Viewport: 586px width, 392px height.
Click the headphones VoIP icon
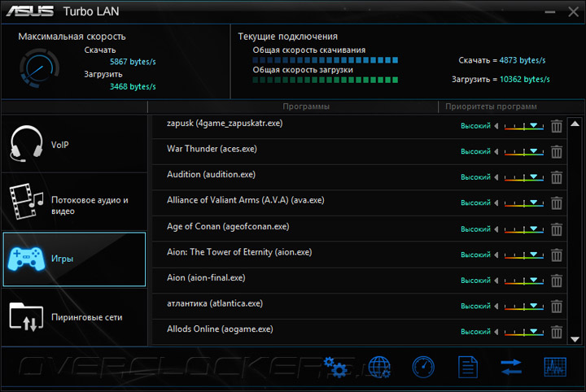tap(26, 144)
